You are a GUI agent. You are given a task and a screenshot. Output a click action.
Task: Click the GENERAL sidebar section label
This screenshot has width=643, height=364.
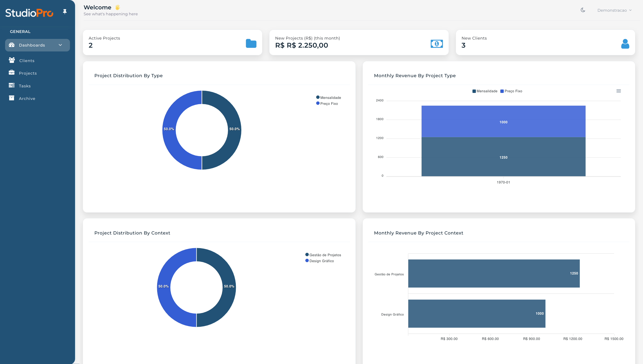(x=20, y=31)
